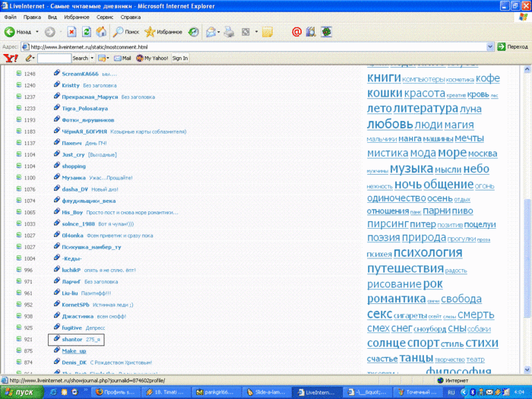Expand the address bar dropdown
Viewport: 532px width, 399px height.
point(490,47)
